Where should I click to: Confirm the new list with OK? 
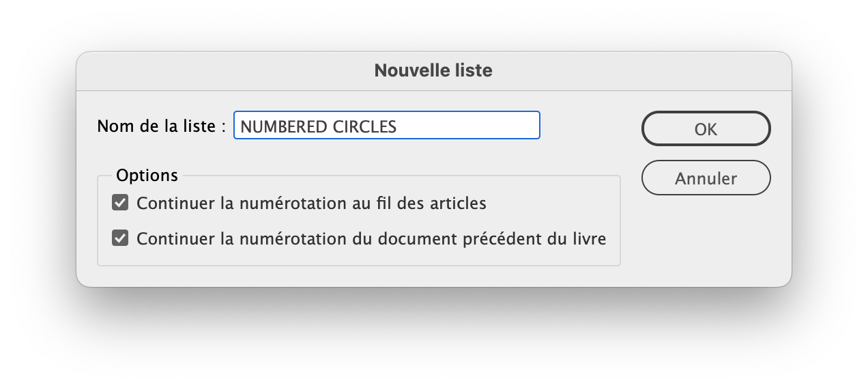tap(706, 129)
